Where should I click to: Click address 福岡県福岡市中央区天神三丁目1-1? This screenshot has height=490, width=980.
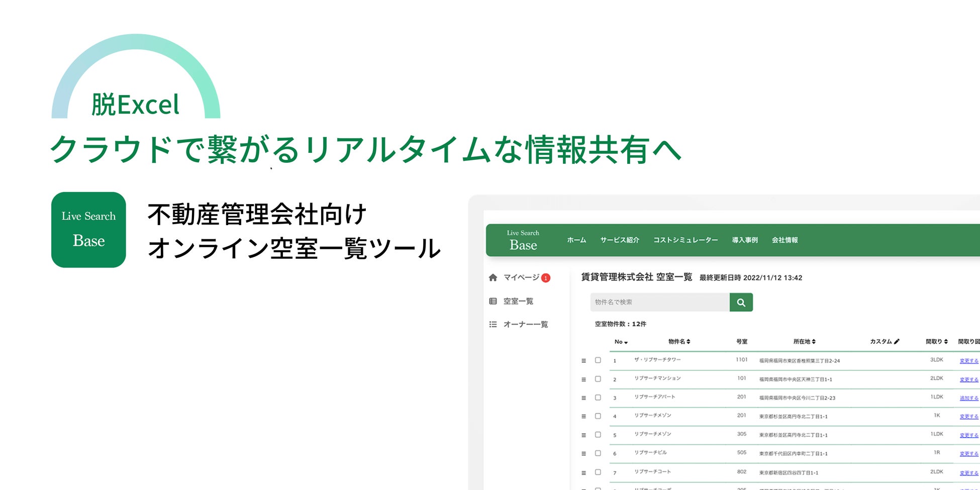pos(796,379)
